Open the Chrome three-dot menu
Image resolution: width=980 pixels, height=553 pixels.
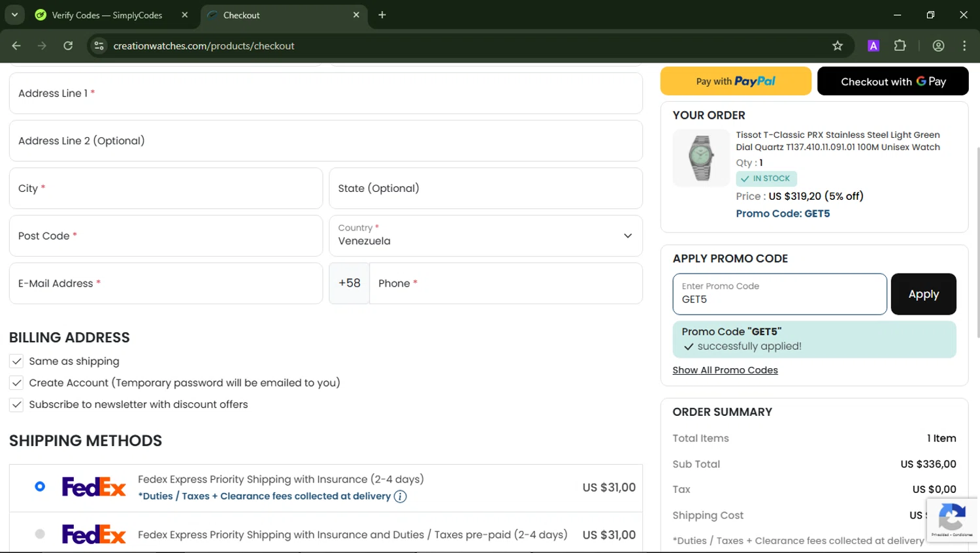[x=964, y=46]
